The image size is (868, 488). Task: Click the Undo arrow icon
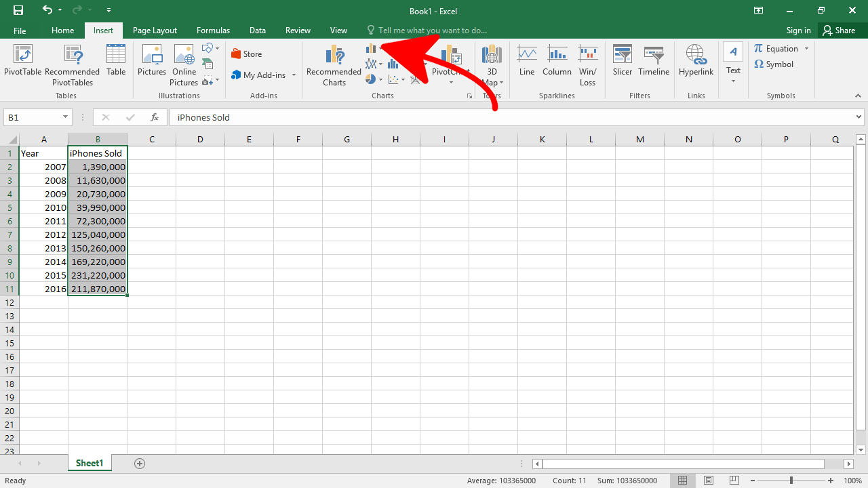47,10
